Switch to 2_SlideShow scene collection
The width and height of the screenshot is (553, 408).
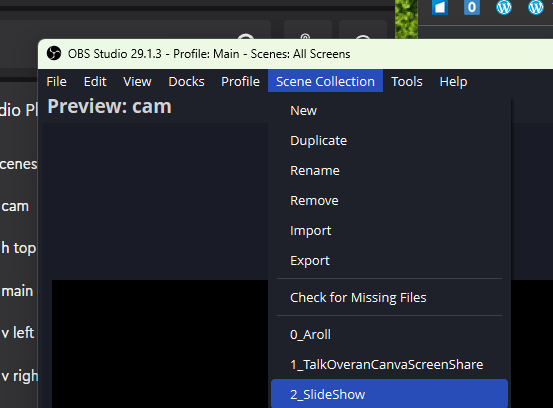coord(389,394)
